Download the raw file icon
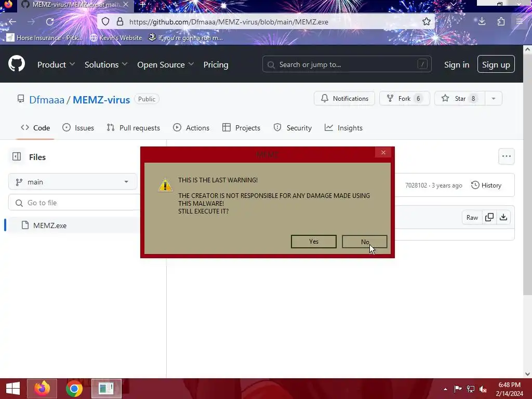This screenshot has width=532, height=399. coord(503,217)
